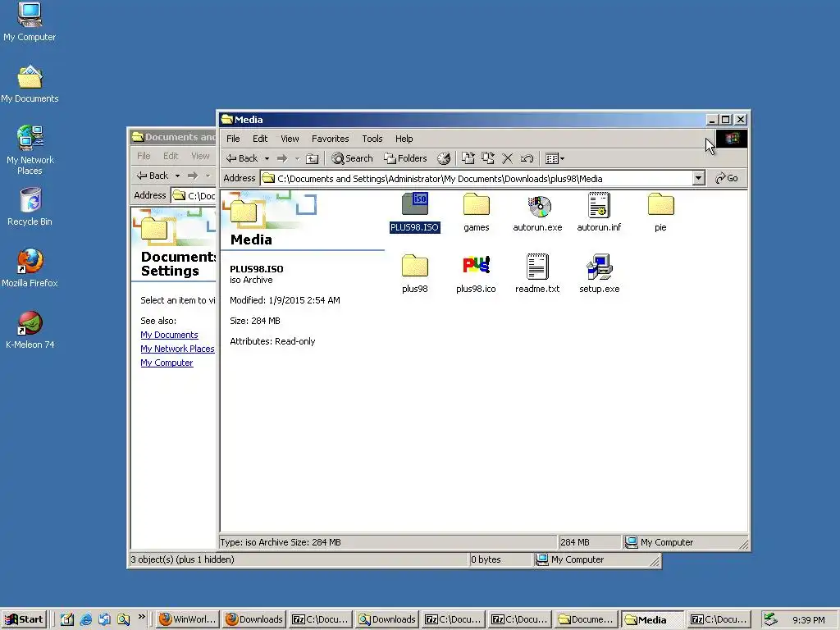This screenshot has width=840, height=630.
Task: Open View menu in Documents and Settings window
Action: click(x=200, y=156)
